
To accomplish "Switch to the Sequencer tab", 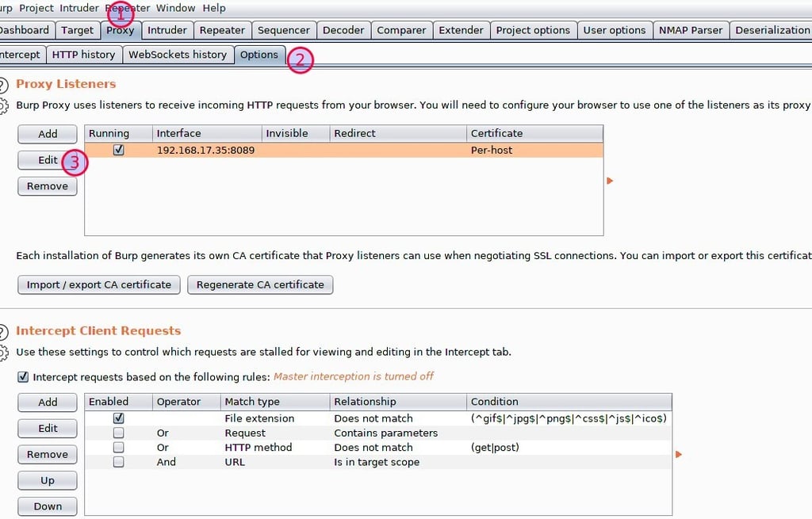I will (284, 30).
